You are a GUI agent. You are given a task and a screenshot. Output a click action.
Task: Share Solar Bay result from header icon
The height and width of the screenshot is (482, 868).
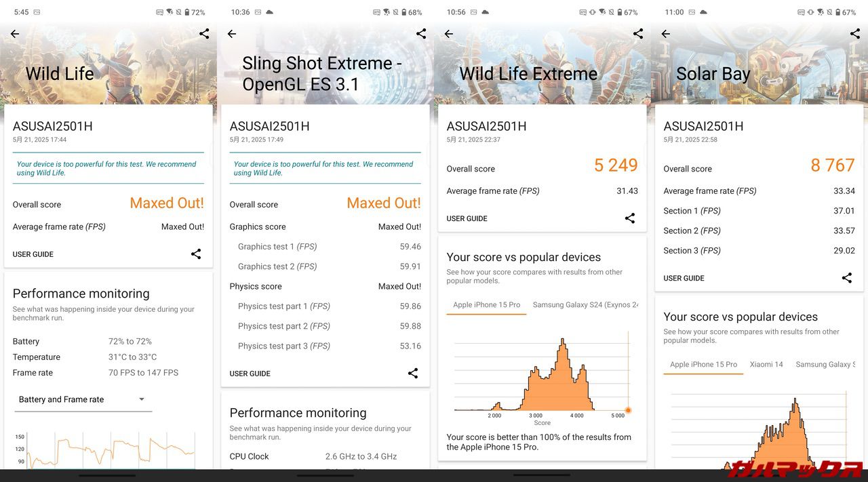click(855, 34)
